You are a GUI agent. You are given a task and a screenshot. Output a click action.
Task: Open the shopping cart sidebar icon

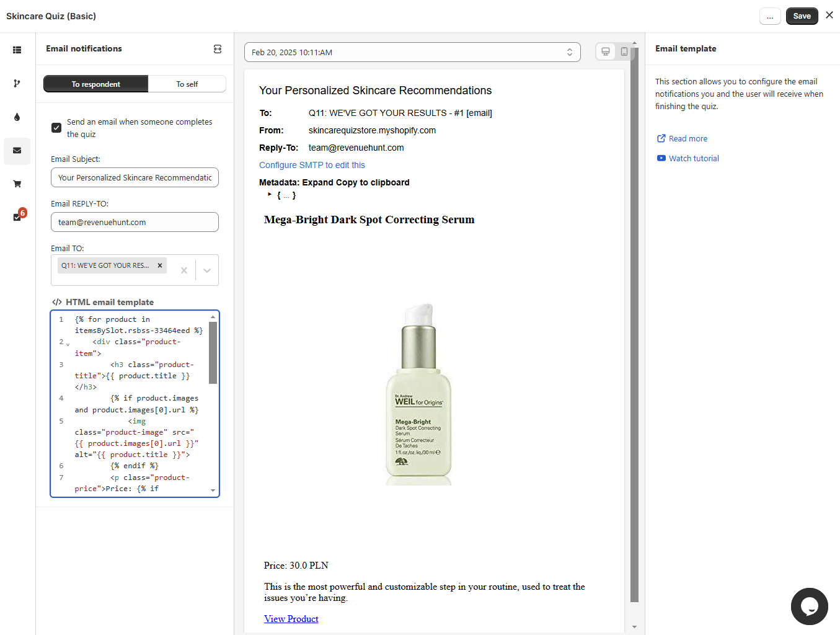(x=17, y=184)
